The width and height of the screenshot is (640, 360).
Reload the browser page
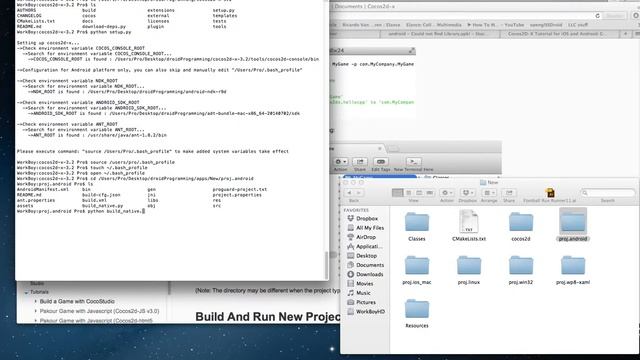click(x=598, y=16)
